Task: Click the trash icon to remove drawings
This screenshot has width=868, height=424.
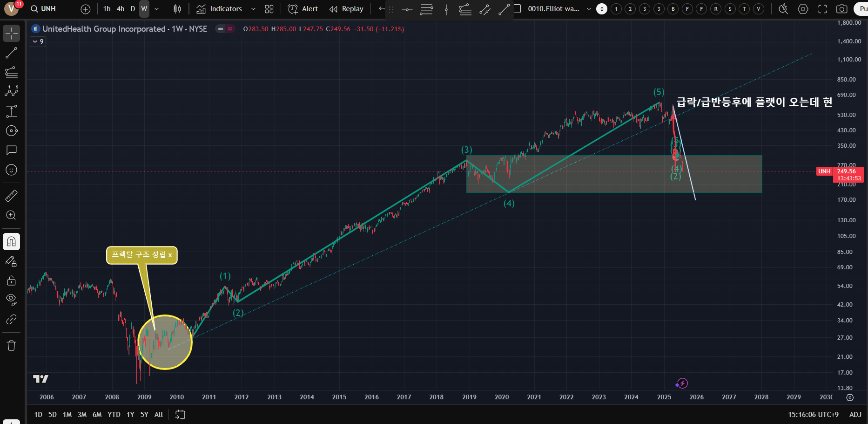Action: tap(11, 345)
